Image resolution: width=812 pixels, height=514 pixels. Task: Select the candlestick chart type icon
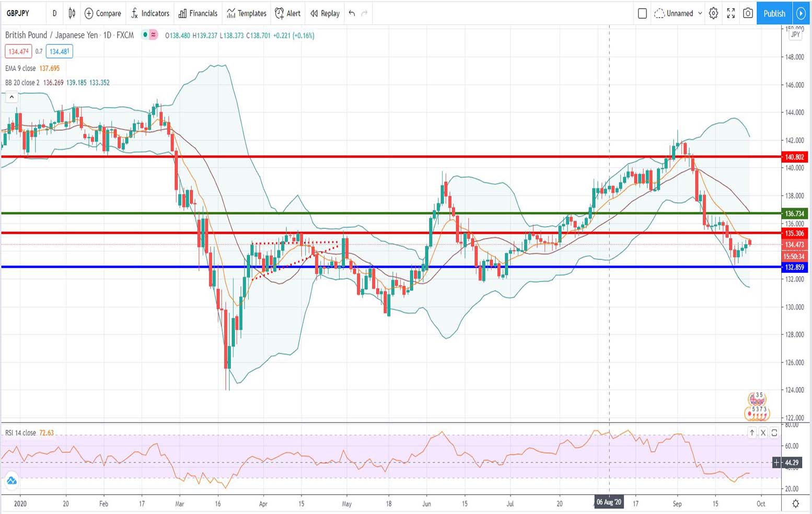coord(72,14)
